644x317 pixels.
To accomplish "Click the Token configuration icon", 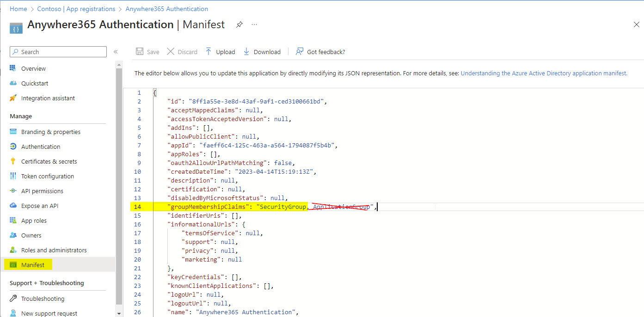I will pyautogui.click(x=13, y=176).
